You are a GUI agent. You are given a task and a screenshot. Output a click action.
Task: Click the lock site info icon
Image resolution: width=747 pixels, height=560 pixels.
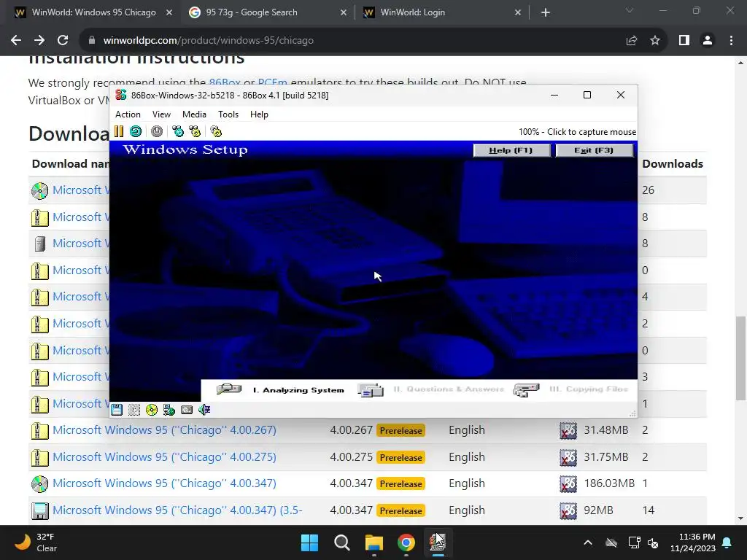pyautogui.click(x=92, y=41)
